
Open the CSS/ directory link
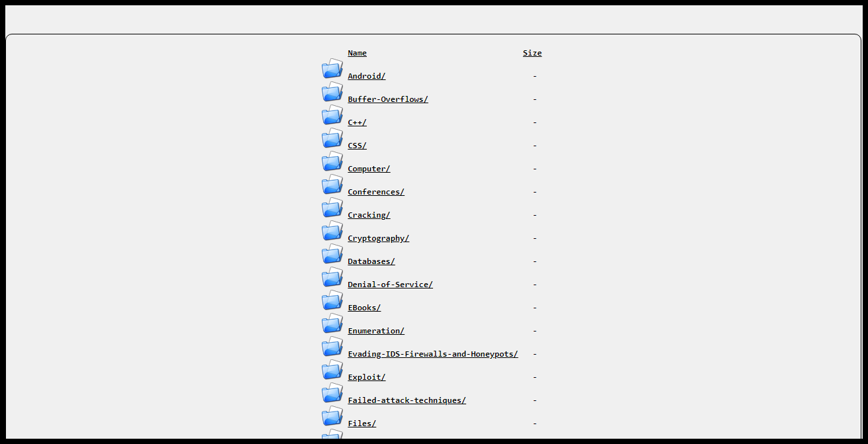357,146
